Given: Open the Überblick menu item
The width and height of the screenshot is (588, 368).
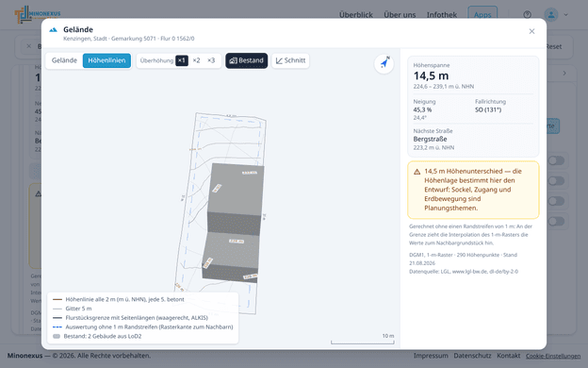Looking at the screenshot, I should click(356, 15).
